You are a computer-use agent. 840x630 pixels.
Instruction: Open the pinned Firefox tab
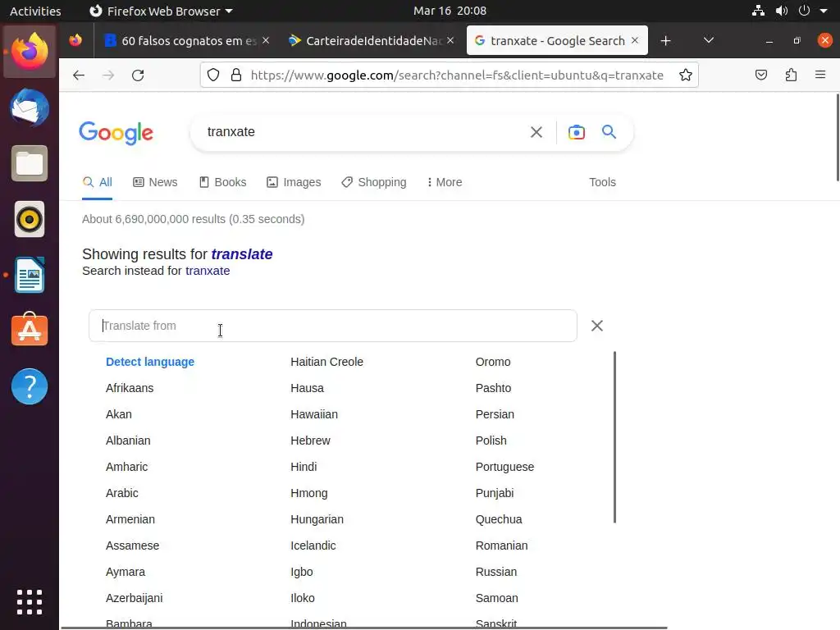click(75, 40)
